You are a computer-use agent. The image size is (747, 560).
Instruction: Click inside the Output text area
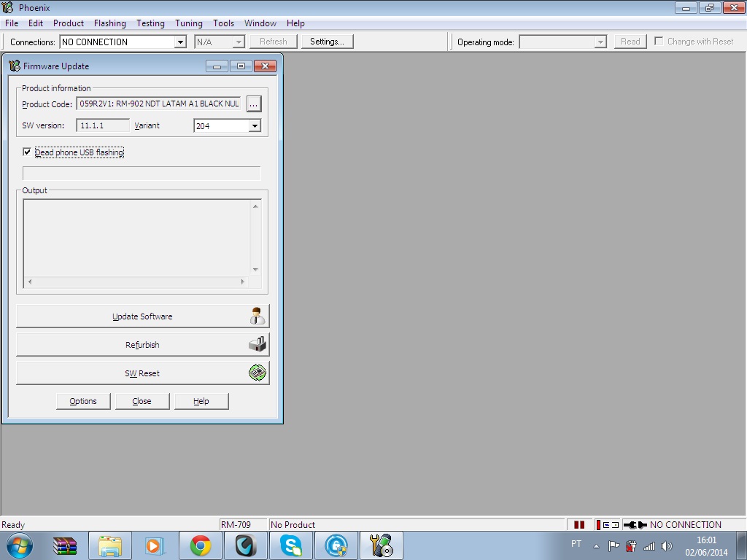[137, 238]
